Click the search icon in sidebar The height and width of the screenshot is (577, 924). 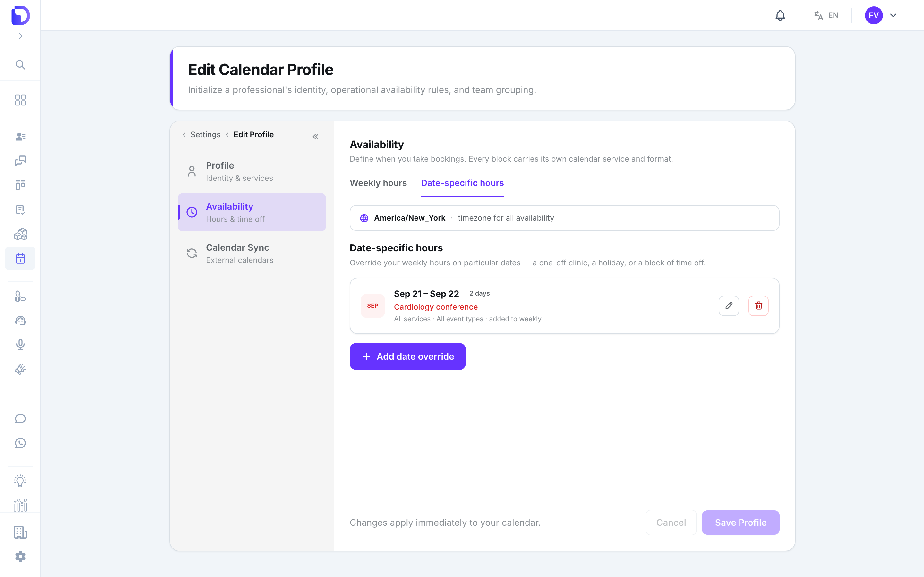pyautogui.click(x=20, y=65)
